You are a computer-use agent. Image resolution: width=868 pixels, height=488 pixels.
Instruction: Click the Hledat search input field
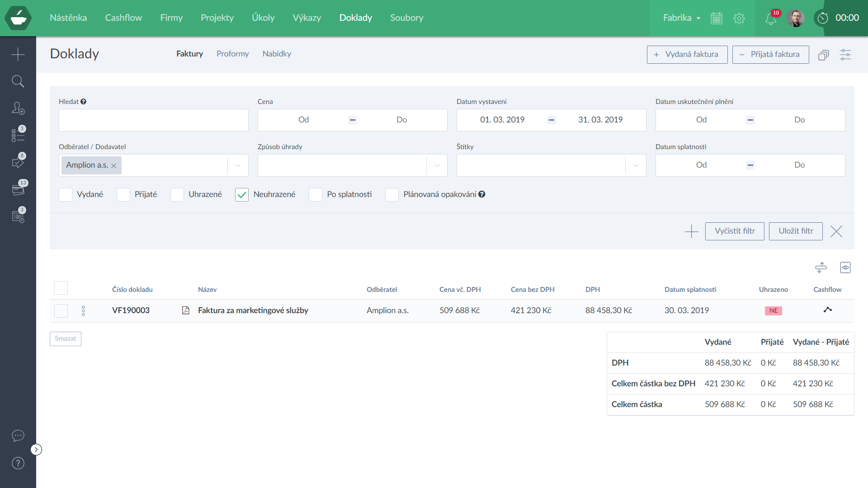153,120
